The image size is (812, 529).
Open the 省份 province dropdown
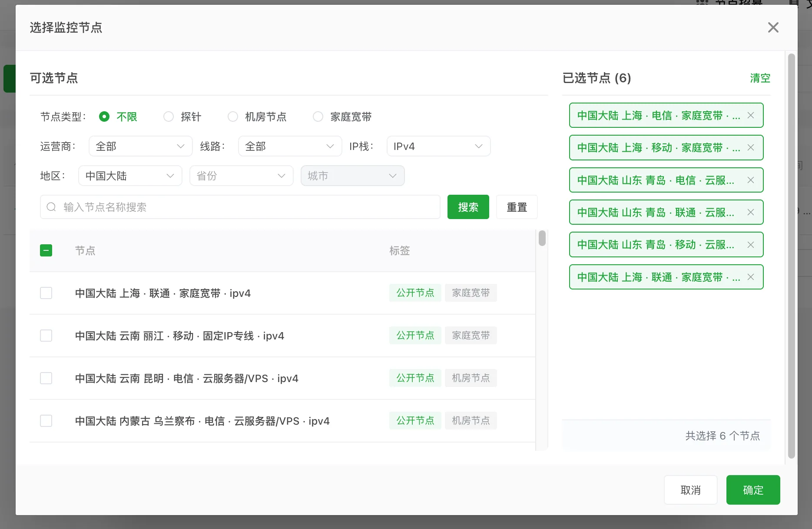point(241,176)
